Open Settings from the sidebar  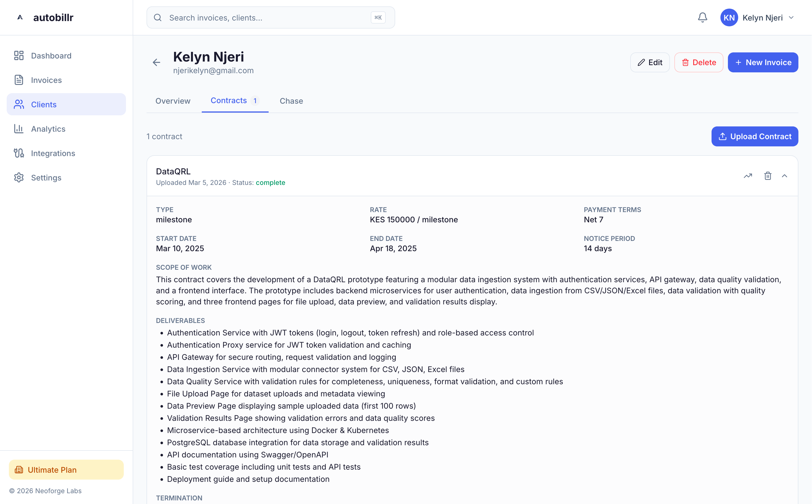(46, 178)
